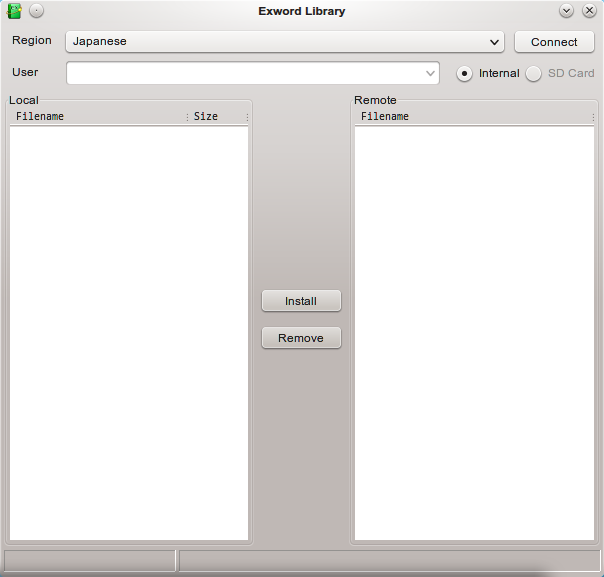Choose the SD Card radio option
Image resolution: width=604 pixels, height=577 pixels.
(x=534, y=73)
